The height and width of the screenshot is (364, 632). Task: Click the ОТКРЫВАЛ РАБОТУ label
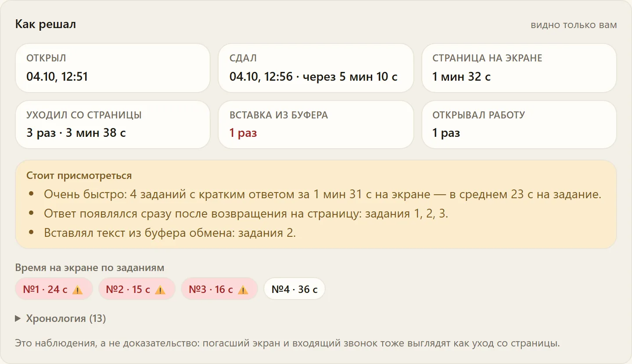coord(479,115)
